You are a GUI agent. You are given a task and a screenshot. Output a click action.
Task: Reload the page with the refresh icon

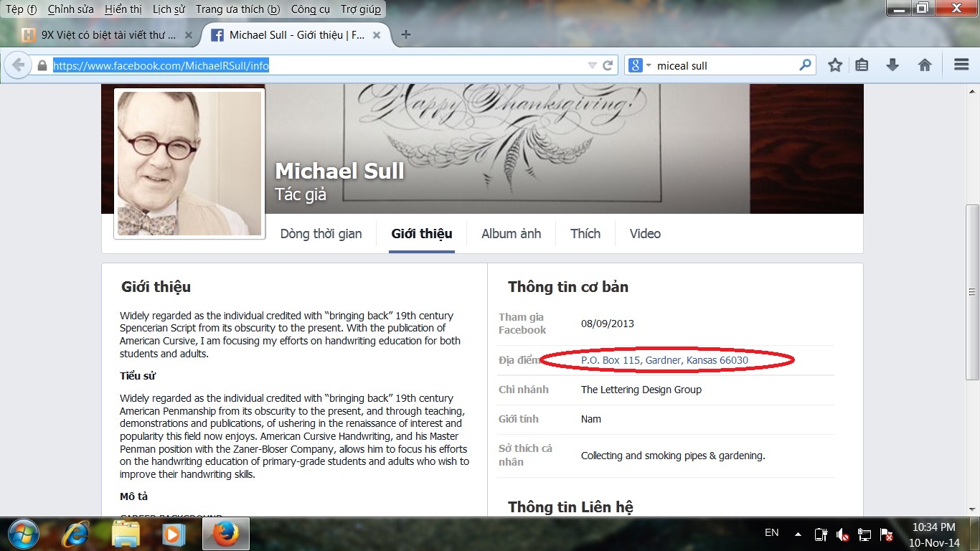(x=608, y=65)
